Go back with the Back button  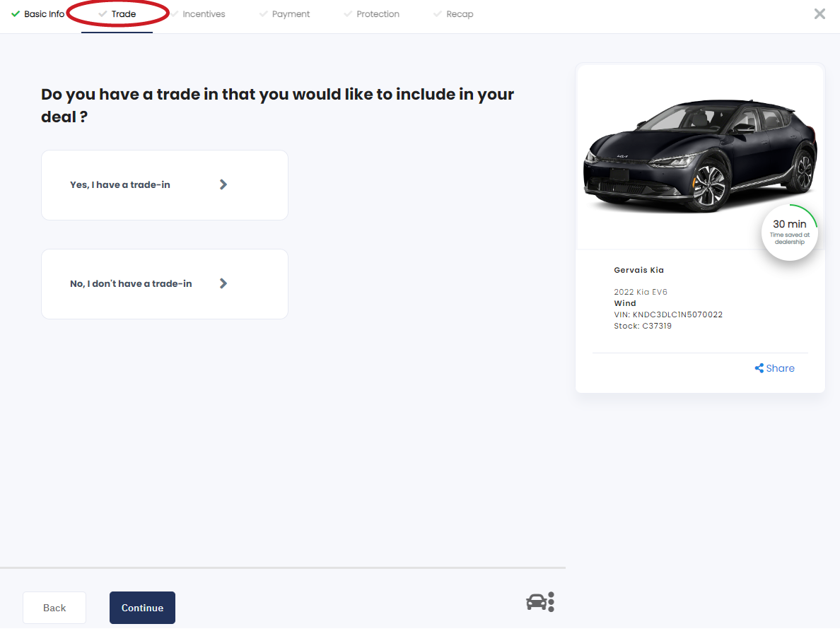point(54,608)
